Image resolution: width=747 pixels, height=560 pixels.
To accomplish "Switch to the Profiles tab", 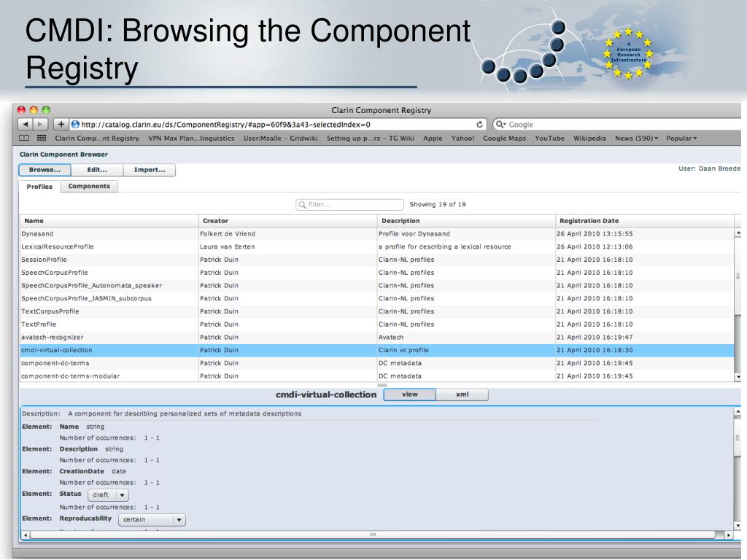I will coord(39,186).
